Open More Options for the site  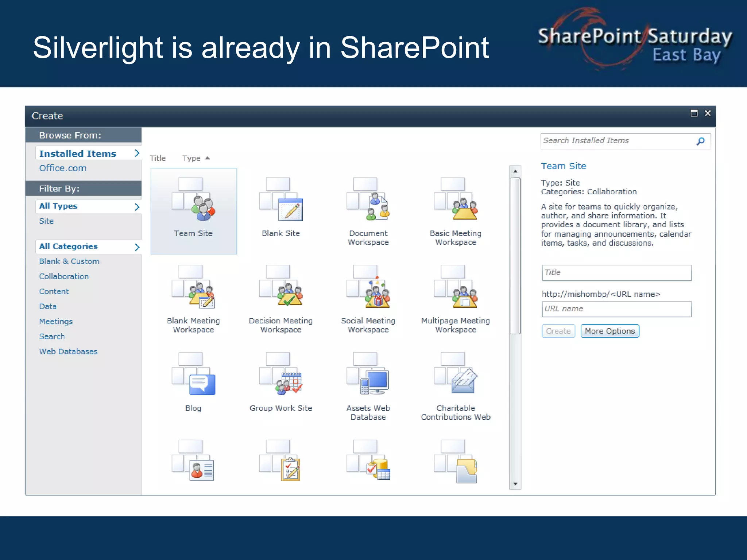tap(610, 331)
